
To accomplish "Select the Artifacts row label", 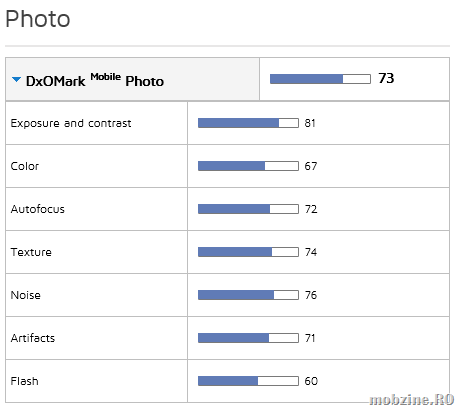I will (x=33, y=338).
